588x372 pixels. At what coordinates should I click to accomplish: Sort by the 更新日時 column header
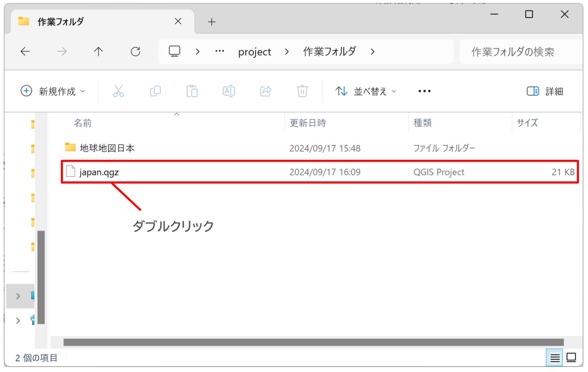(x=308, y=123)
